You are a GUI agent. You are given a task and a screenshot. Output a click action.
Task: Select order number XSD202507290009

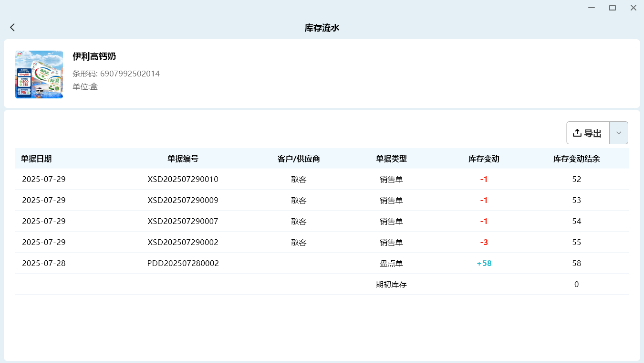pos(183,201)
